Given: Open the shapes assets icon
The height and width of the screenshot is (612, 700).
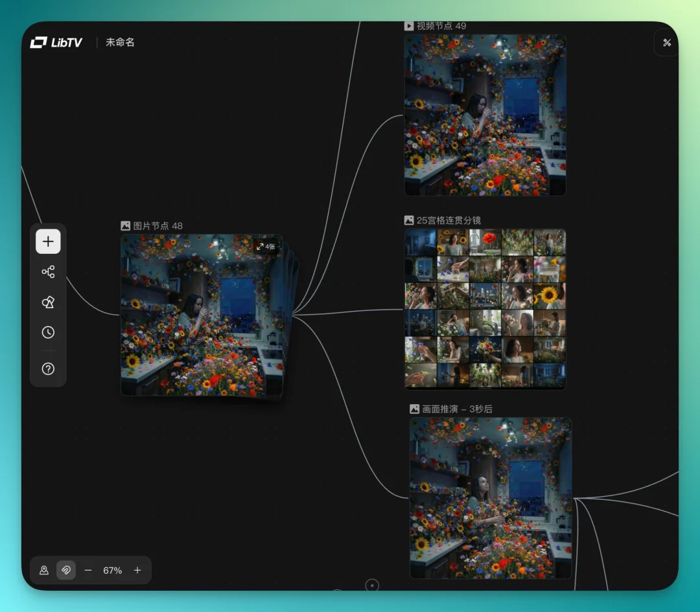Looking at the screenshot, I should (48, 302).
